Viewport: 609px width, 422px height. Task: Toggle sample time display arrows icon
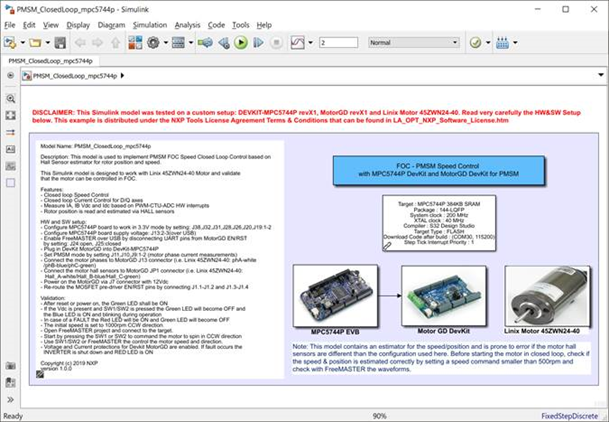pyautogui.click(x=10, y=132)
